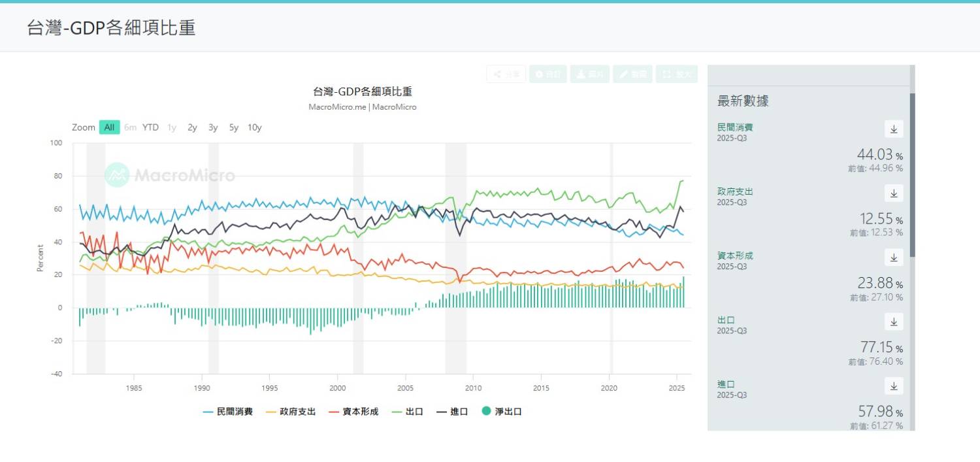Click the share button above the chart
Viewport: 980px width, 462px height.
tap(506, 74)
